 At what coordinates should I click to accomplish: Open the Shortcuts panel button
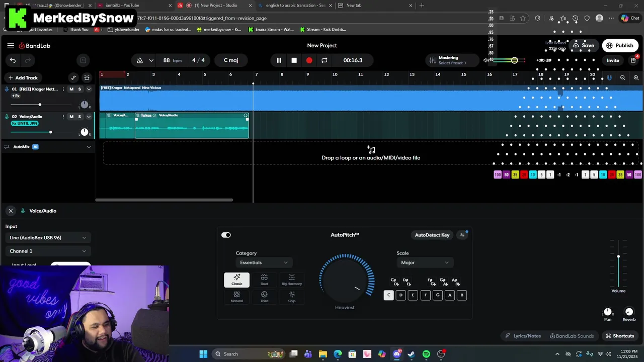click(x=620, y=336)
